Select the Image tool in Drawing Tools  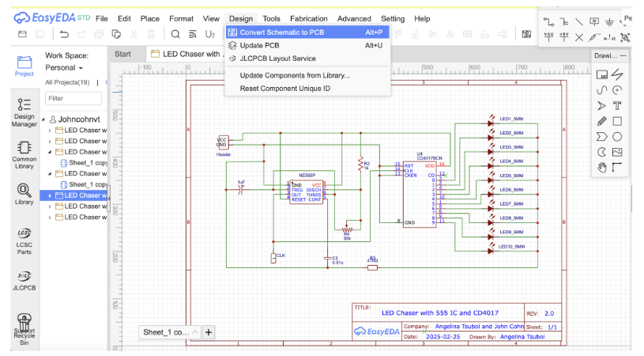[617, 152]
